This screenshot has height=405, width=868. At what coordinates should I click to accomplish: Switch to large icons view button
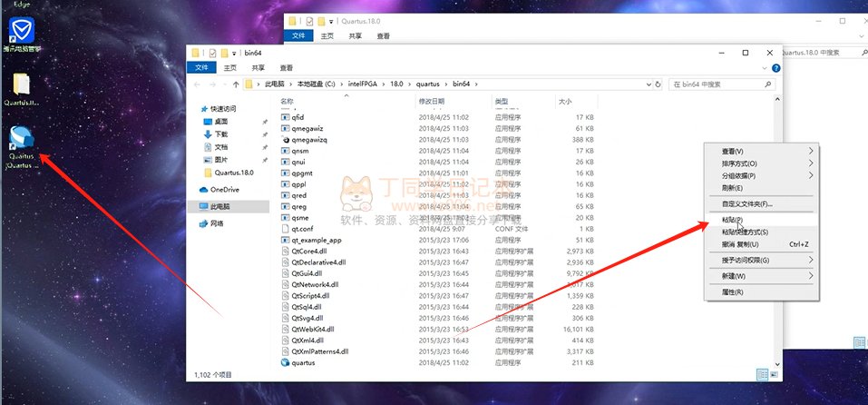773,374
